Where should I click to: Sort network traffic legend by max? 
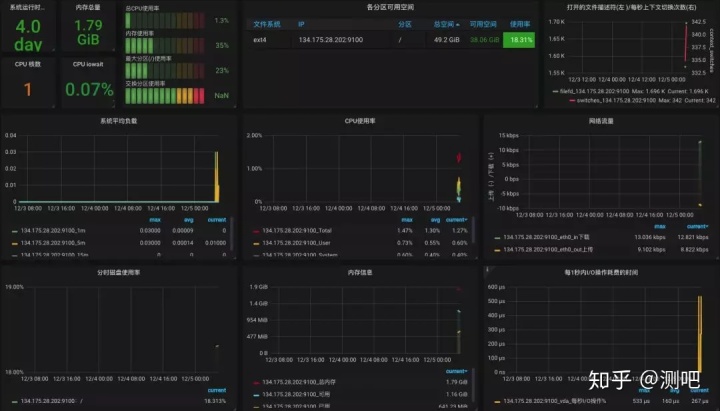[660, 226]
